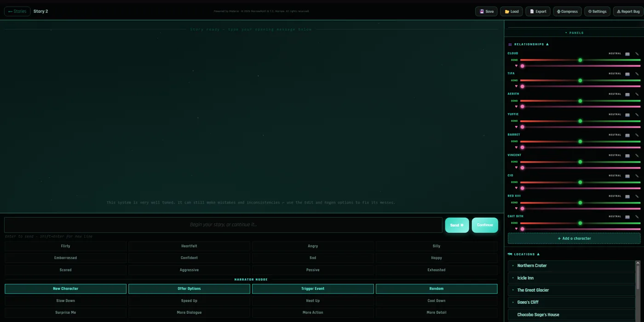644x322 pixels.
Task: Click the Continue button
Action: tap(485, 225)
